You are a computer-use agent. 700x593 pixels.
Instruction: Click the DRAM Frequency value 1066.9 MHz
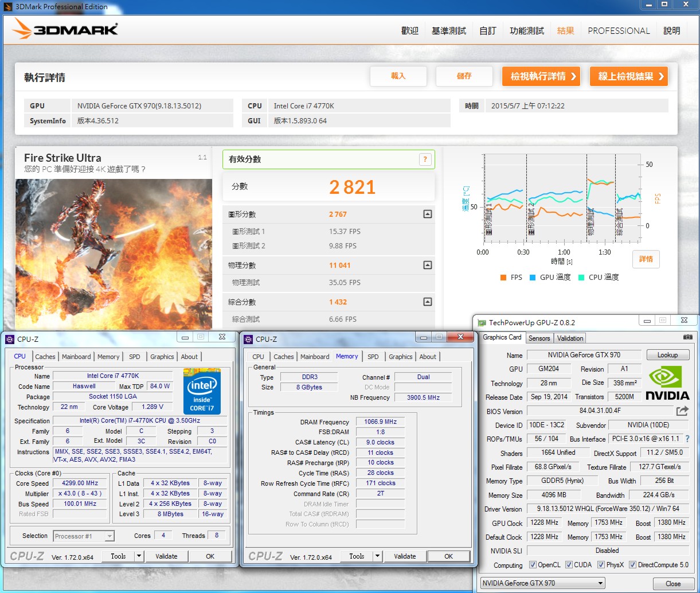point(380,422)
